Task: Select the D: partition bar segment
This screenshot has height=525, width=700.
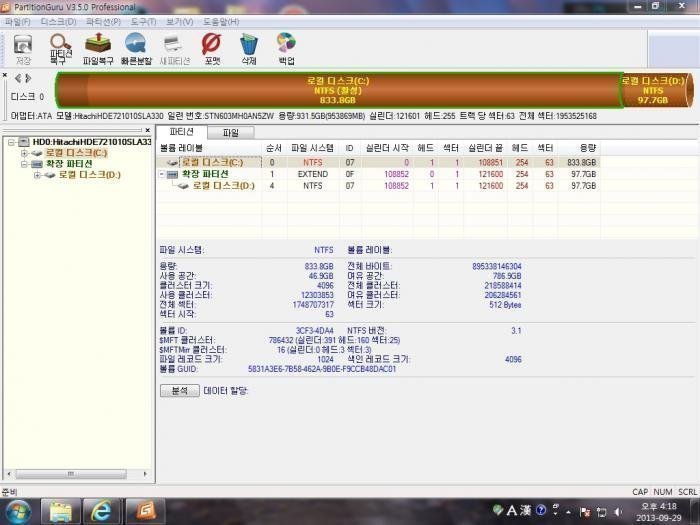Action: point(654,90)
